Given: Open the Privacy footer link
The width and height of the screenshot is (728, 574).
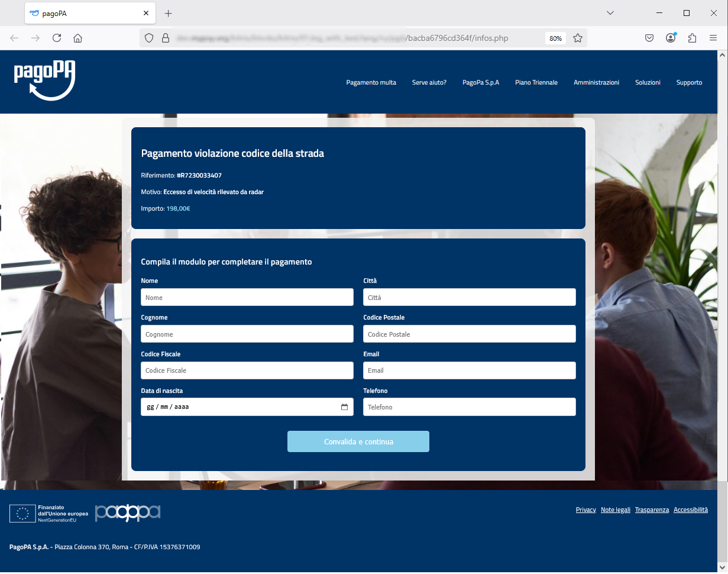Looking at the screenshot, I should pos(586,509).
